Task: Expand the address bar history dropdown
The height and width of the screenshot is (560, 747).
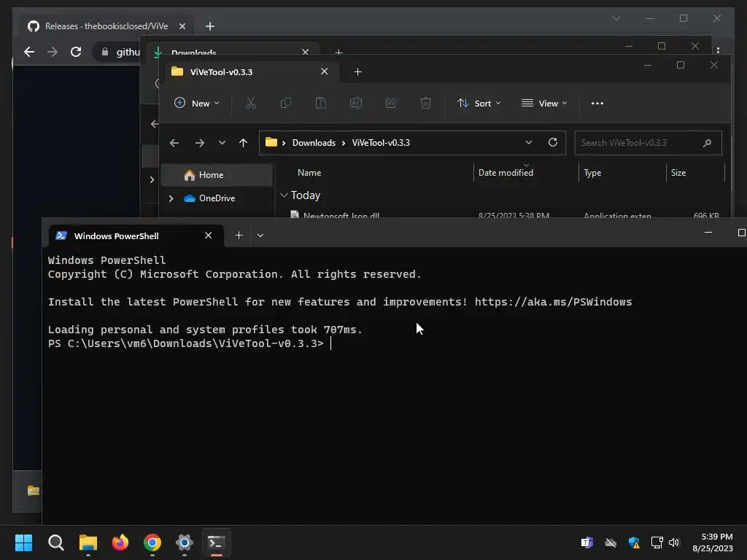Action: coord(529,142)
